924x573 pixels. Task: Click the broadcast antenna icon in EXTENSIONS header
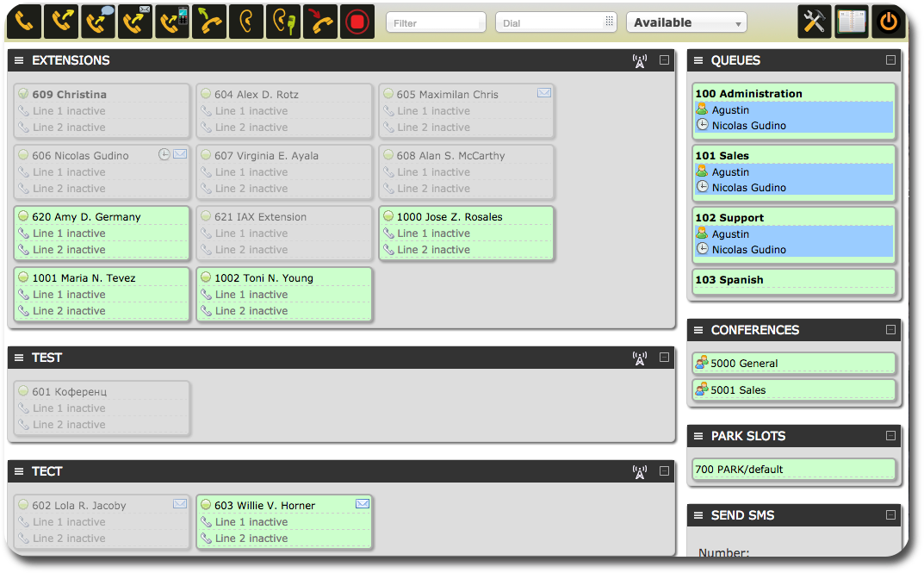click(x=639, y=60)
